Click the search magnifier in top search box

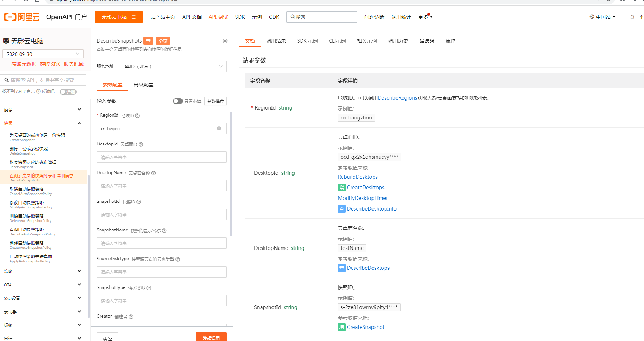[293, 17]
